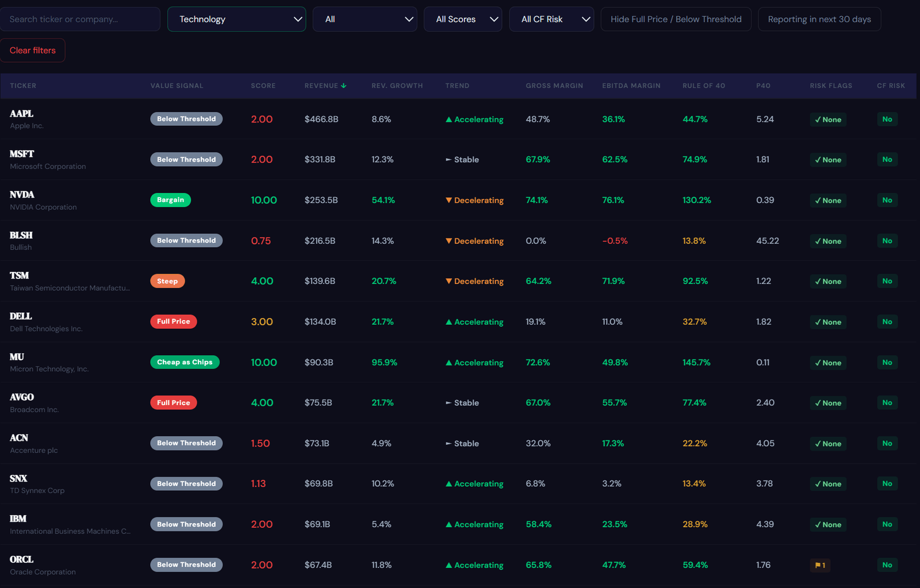Open the MSFT ticker row

pos(458,159)
